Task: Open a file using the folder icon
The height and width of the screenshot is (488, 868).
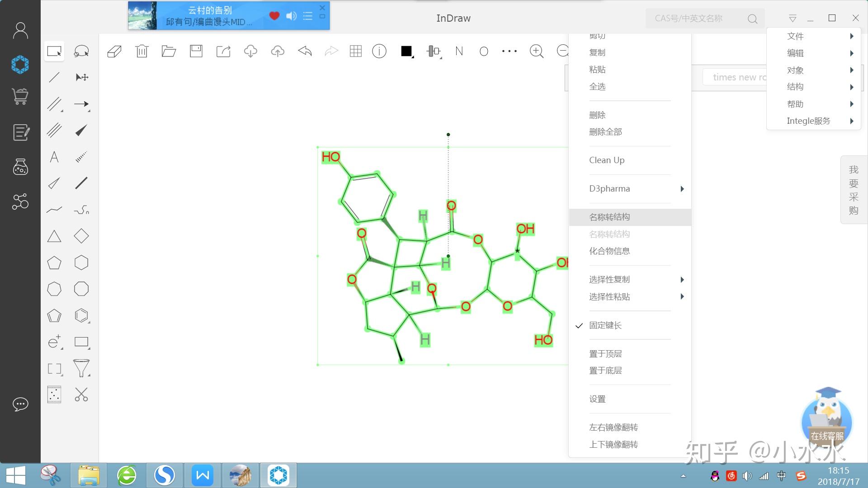Action: 169,51
